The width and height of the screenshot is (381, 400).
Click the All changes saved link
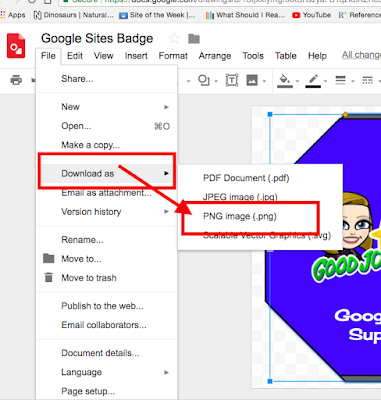tap(361, 55)
